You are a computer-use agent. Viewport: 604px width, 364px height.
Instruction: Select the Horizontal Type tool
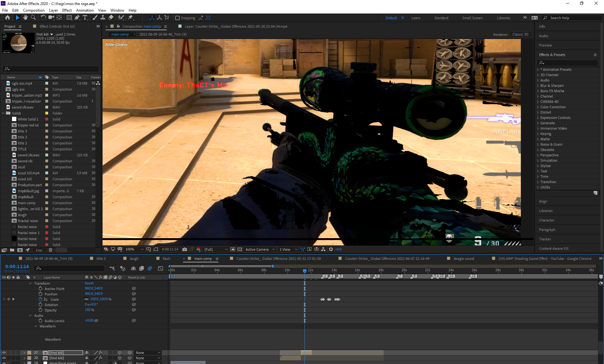(85, 18)
